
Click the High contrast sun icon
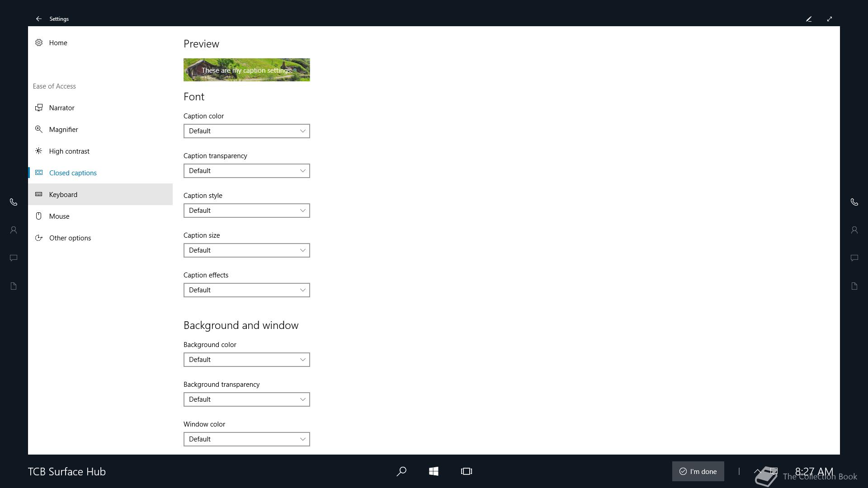point(39,151)
